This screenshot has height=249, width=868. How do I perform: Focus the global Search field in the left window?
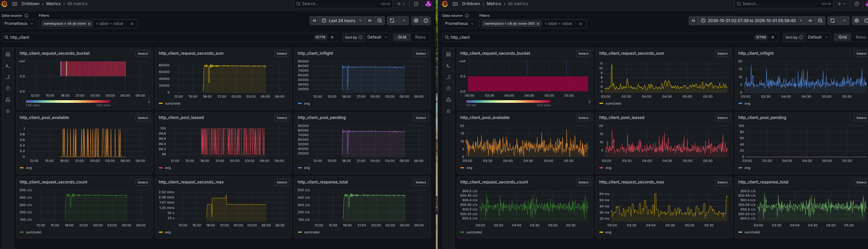343,4
